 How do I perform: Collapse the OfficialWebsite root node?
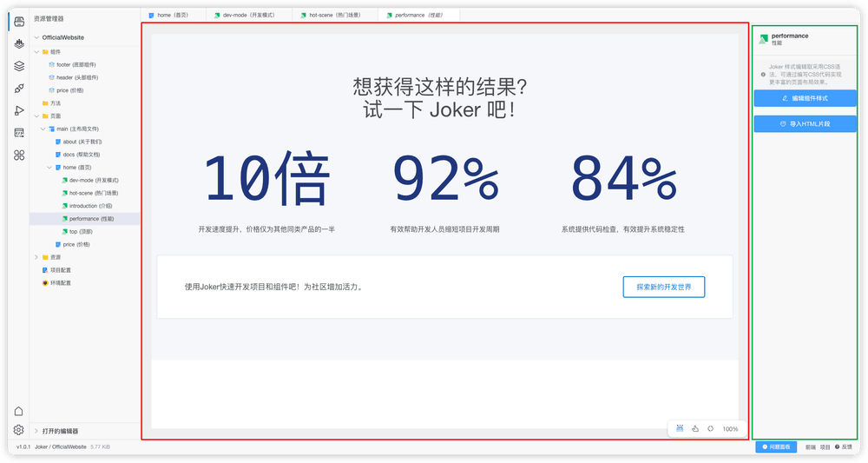point(36,37)
